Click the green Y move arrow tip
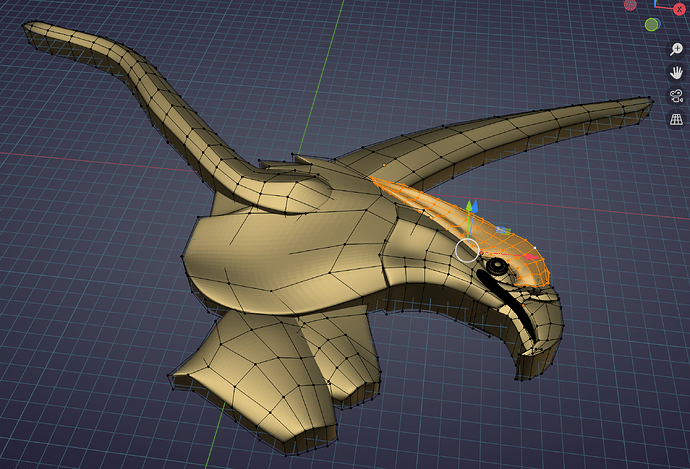 469,206
